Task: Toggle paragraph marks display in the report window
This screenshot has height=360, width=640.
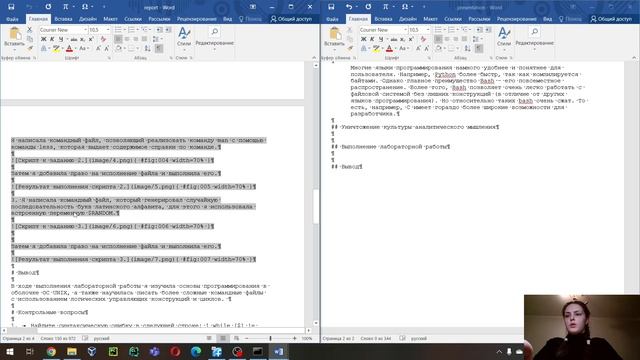Action: (159, 49)
